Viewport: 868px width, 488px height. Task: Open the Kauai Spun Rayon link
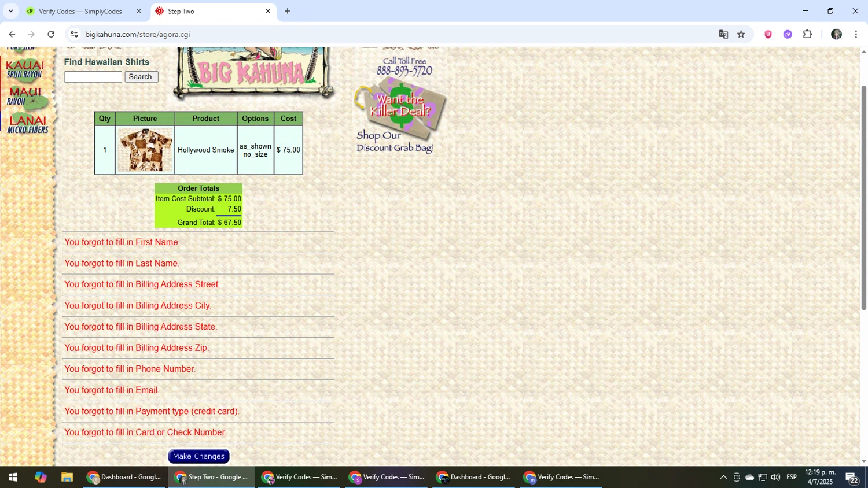25,69
